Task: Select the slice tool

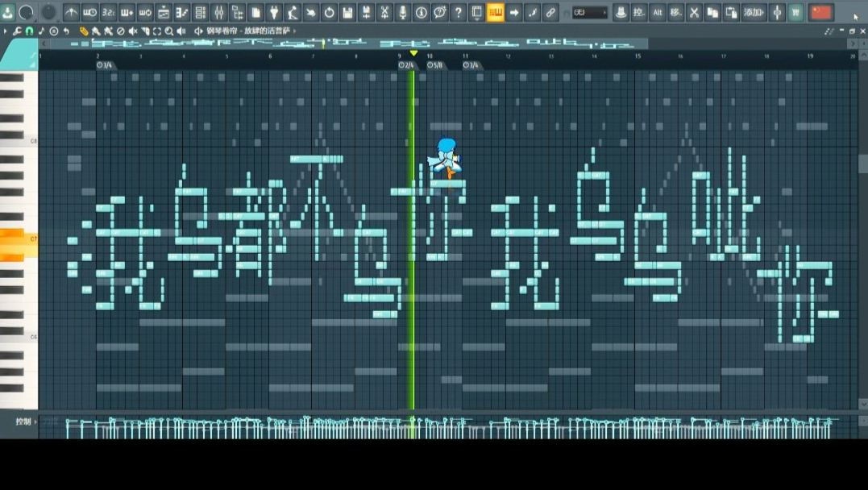Action: 145,31
